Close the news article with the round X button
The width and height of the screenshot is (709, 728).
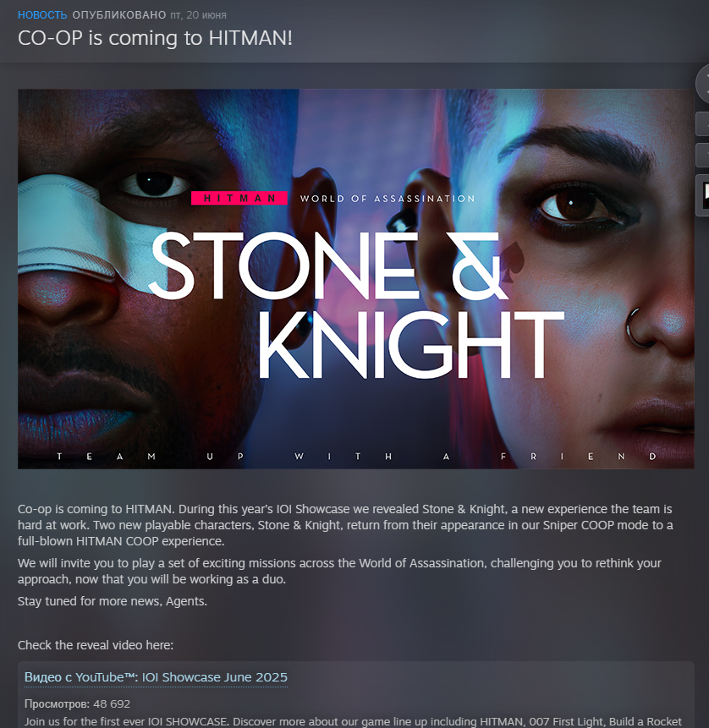(x=703, y=84)
